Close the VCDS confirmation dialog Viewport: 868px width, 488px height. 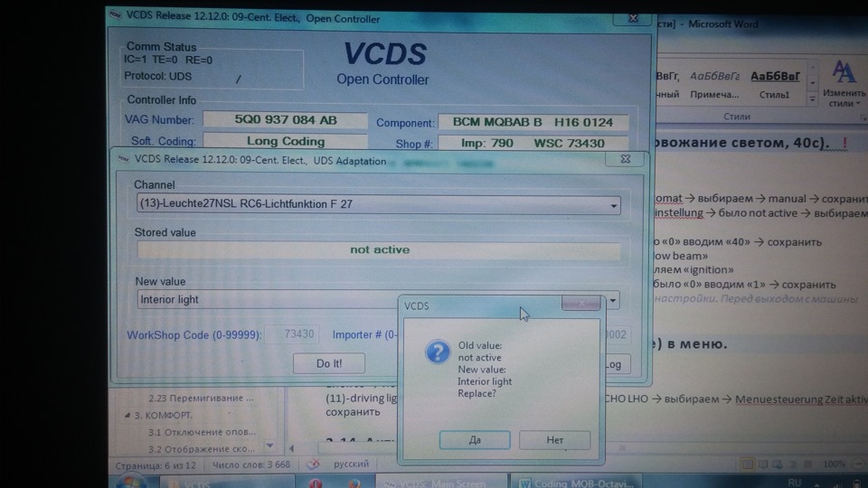click(580, 304)
